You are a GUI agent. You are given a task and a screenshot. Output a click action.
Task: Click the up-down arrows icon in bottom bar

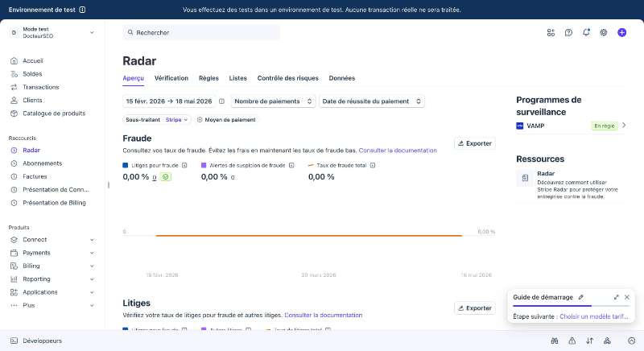click(x=589, y=341)
